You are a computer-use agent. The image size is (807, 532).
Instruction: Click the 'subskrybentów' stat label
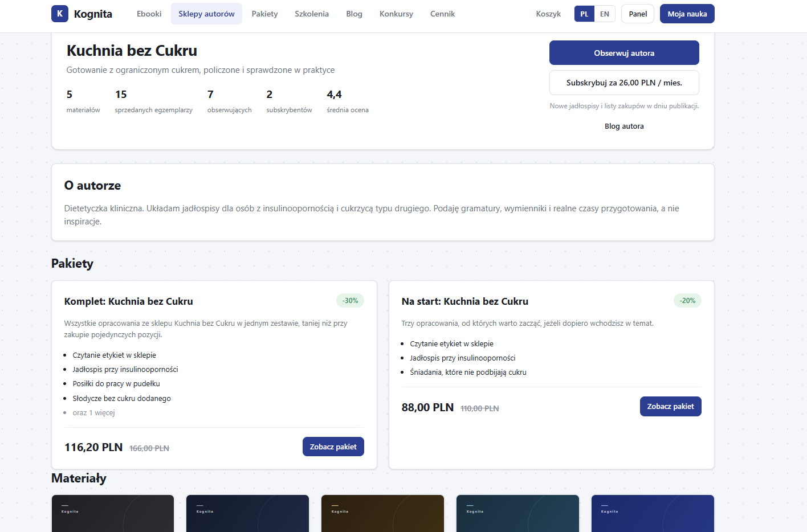click(x=290, y=110)
